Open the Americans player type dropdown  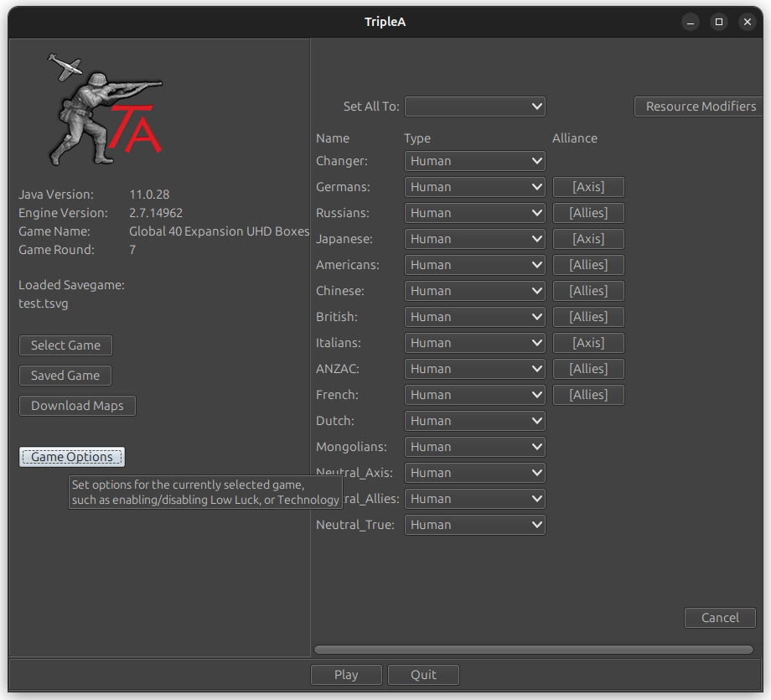coord(474,264)
